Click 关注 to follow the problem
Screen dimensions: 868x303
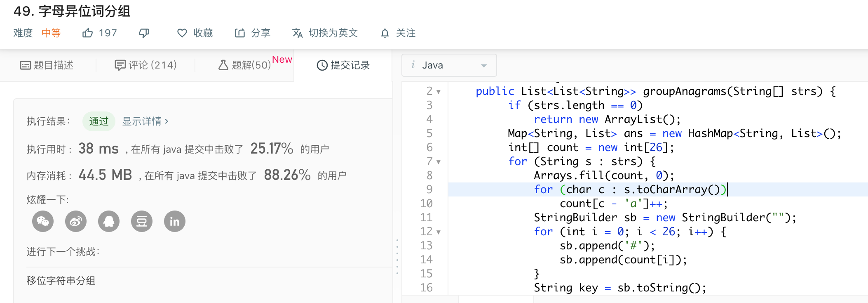click(x=406, y=33)
